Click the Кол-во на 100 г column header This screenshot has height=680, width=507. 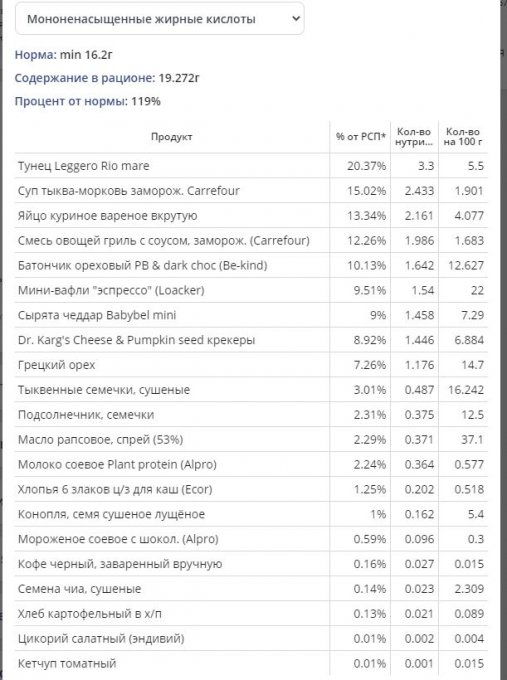463,137
